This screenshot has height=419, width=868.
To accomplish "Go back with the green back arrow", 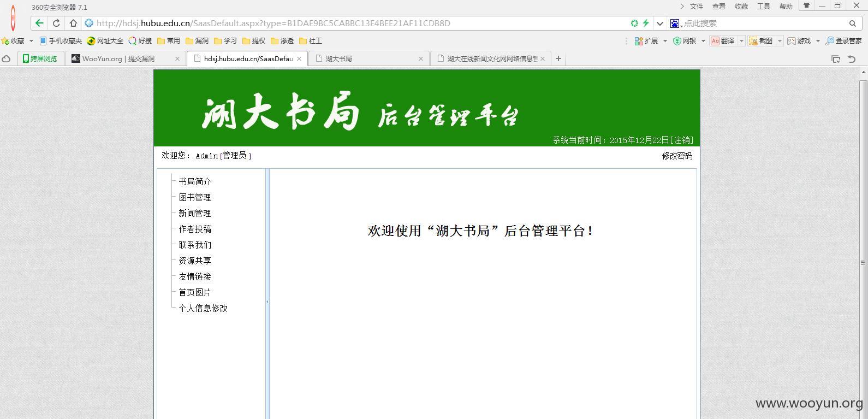I will click(x=39, y=23).
